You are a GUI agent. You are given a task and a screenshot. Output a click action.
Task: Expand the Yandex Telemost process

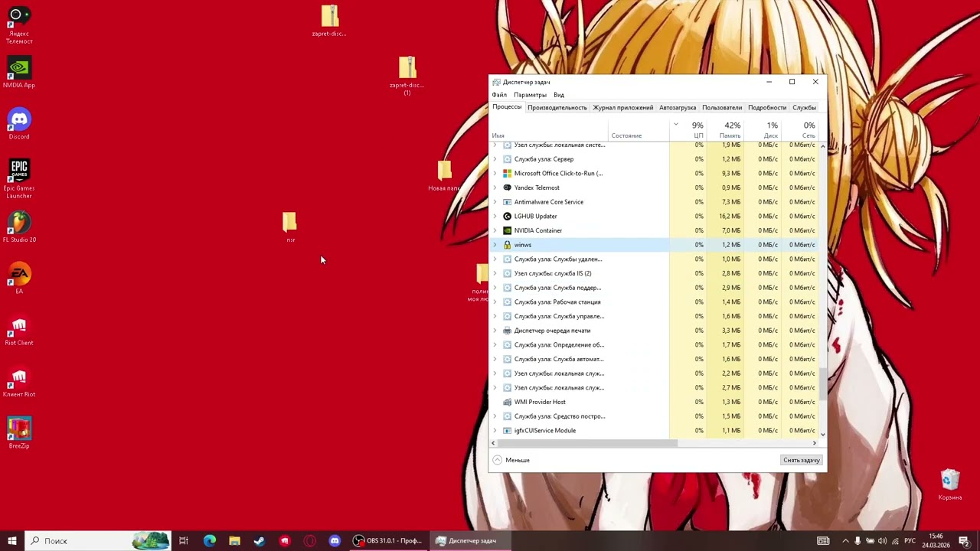(495, 187)
